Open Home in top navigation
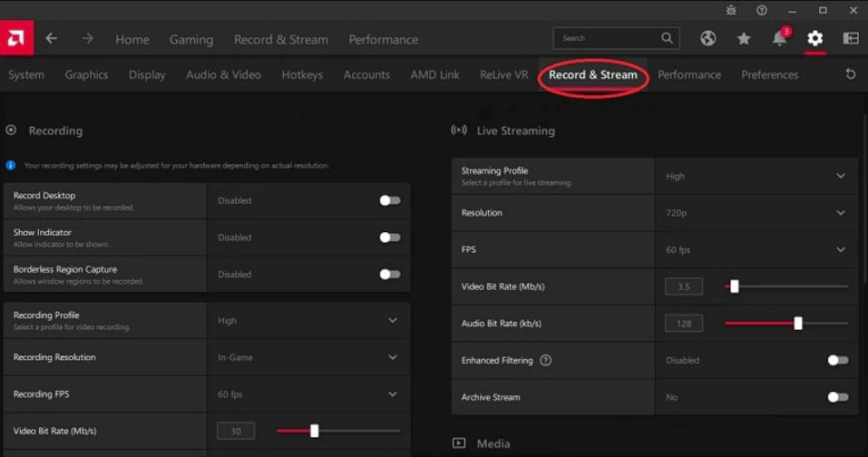The height and width of the screenshot is (457, 868). [132, 39]
